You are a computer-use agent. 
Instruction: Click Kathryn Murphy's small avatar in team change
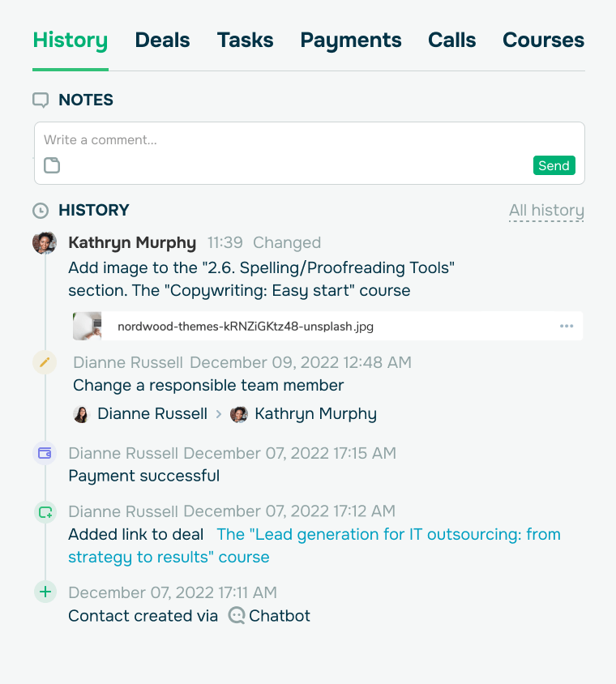(x=238, y=414)
